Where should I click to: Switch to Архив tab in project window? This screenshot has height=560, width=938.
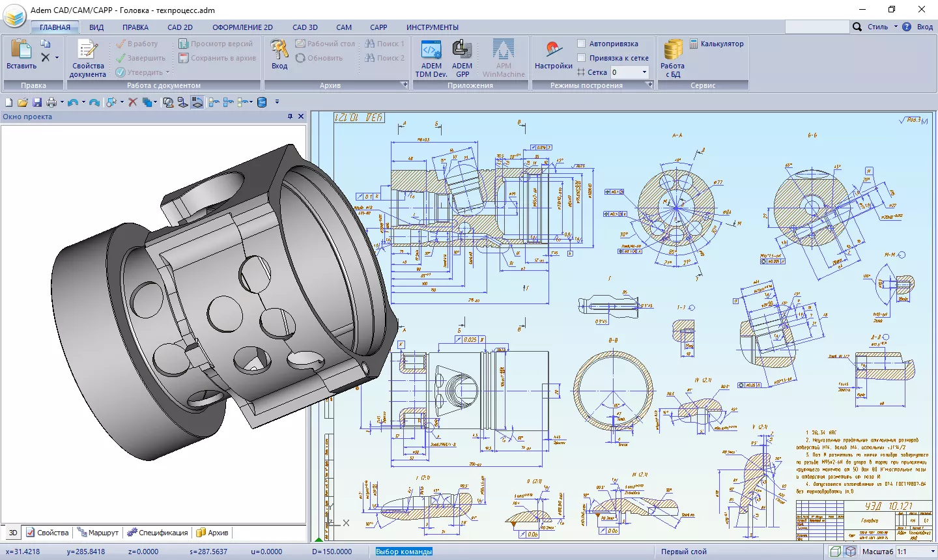click(212, 533)
